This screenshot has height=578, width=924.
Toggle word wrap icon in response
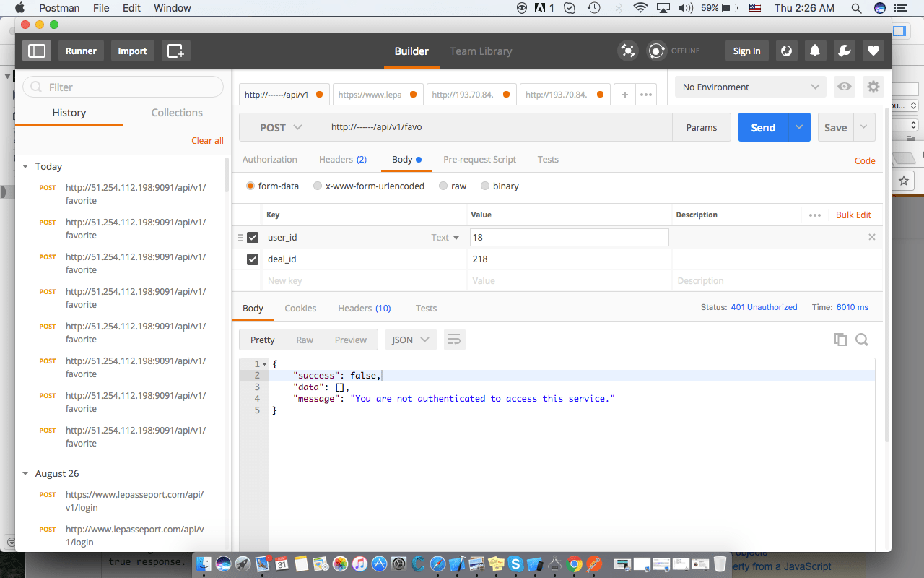click(454, 340)
